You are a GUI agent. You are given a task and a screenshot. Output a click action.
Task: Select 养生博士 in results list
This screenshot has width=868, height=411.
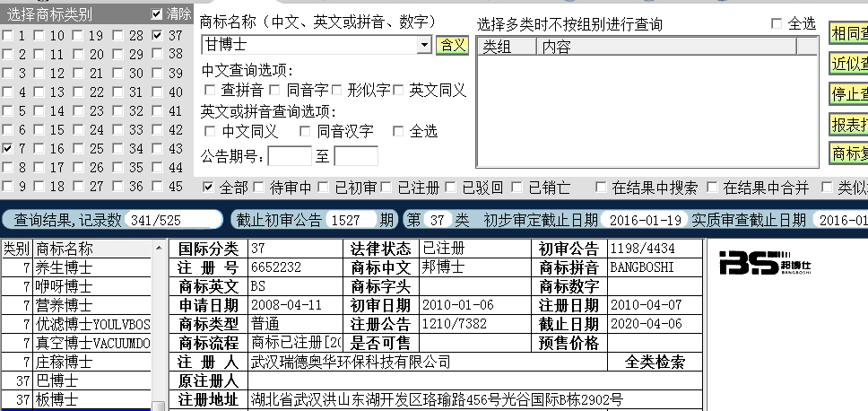91,267
